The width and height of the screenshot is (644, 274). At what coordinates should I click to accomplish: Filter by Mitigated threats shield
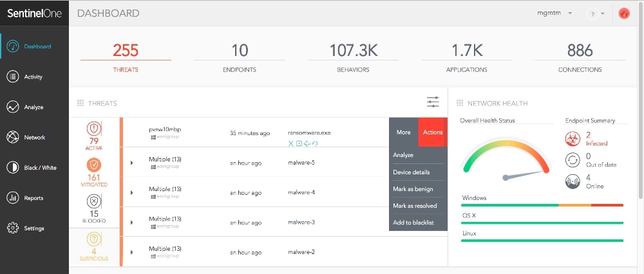pyautogui.click(x=94, y=165)
